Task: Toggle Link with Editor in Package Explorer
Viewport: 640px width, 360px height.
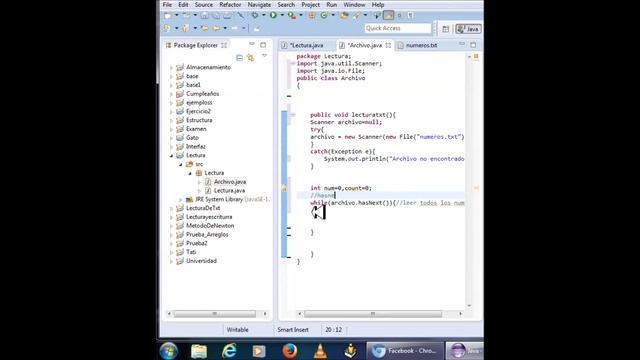Action: point(251,58)
